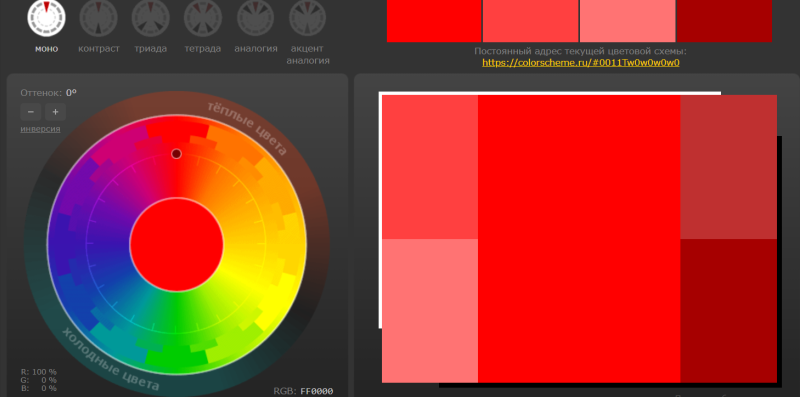Click the RGB FF0000 value field
Screen dimensions: 800x397
pyautogui.click(x=316, y=391)
